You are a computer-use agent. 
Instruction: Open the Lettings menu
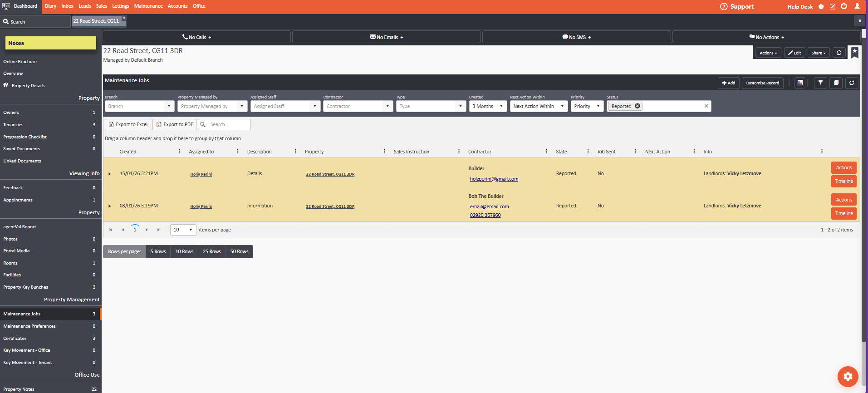pos(120,6)
